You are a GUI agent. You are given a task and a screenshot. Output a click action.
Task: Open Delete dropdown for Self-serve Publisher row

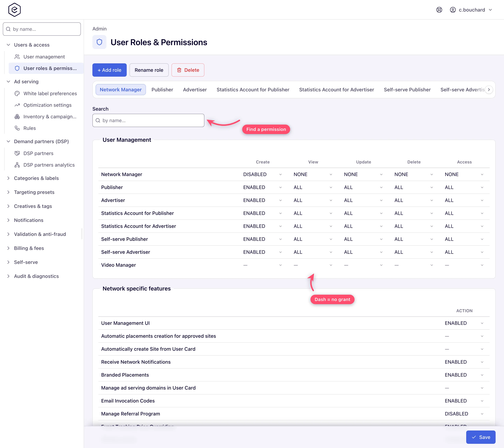tap(414, 239)
